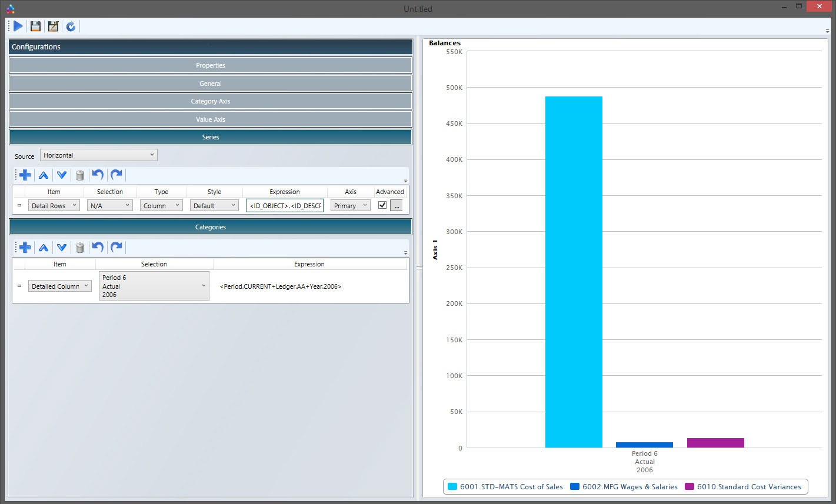Click the save icon in top toolbar
The width and height of the screenshot is (836, 504).
(36, 26)
